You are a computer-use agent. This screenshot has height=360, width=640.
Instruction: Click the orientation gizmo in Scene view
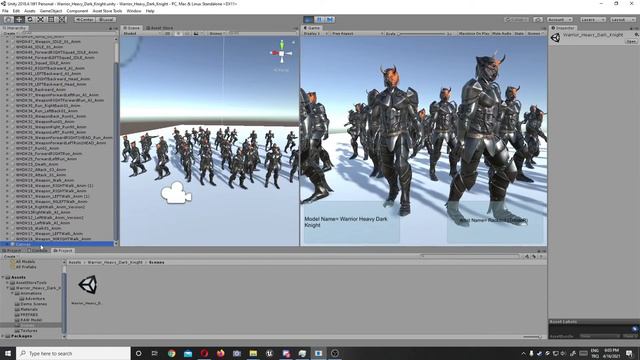(282, 53)
